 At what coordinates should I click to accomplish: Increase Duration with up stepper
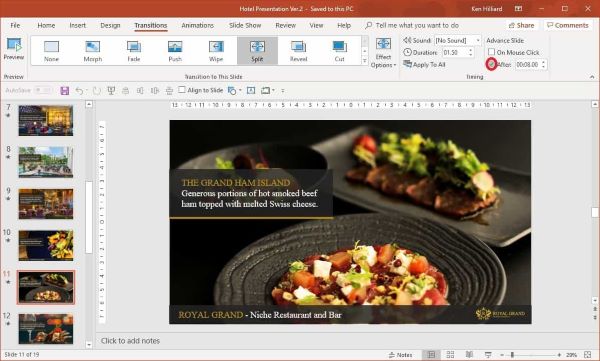471,50
